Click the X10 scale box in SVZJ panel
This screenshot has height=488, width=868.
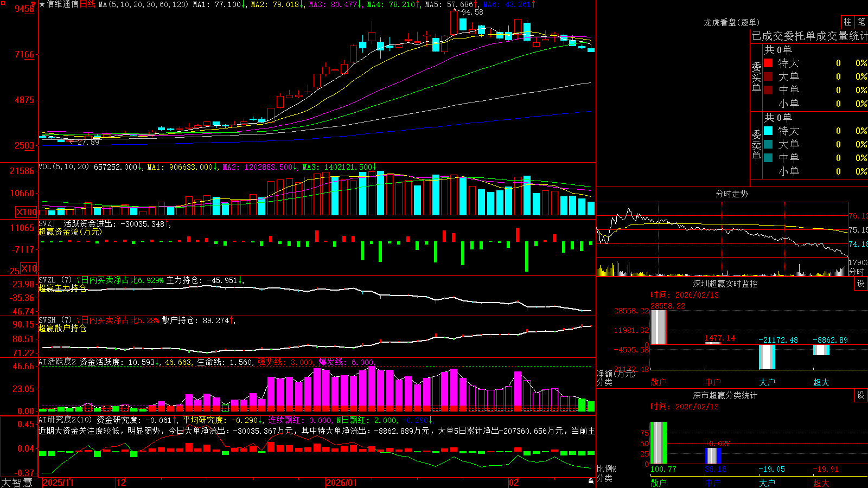[29, 268]
